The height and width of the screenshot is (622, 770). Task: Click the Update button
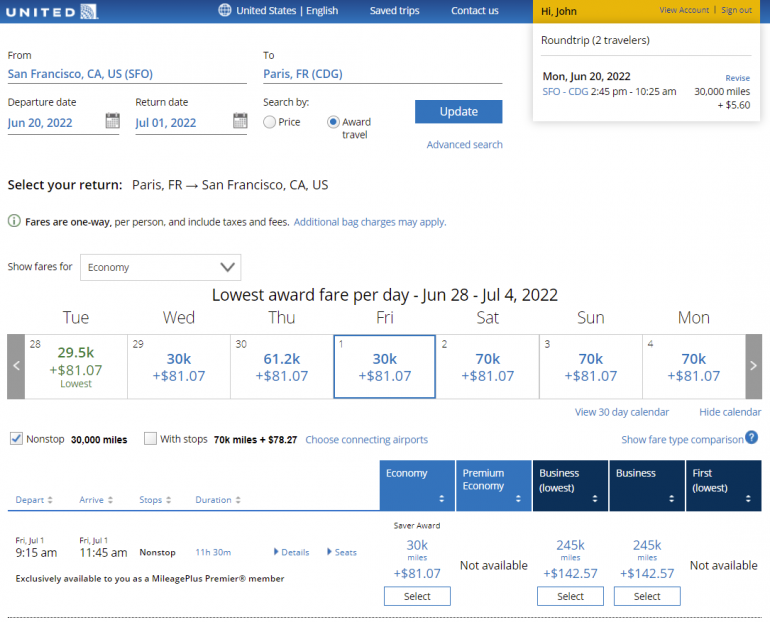(458, 112)
